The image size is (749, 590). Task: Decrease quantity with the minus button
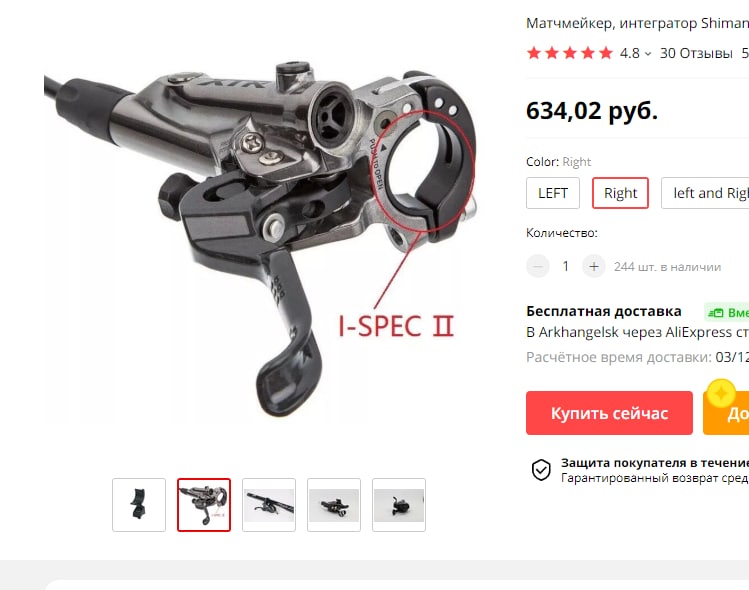pos(538,267)
